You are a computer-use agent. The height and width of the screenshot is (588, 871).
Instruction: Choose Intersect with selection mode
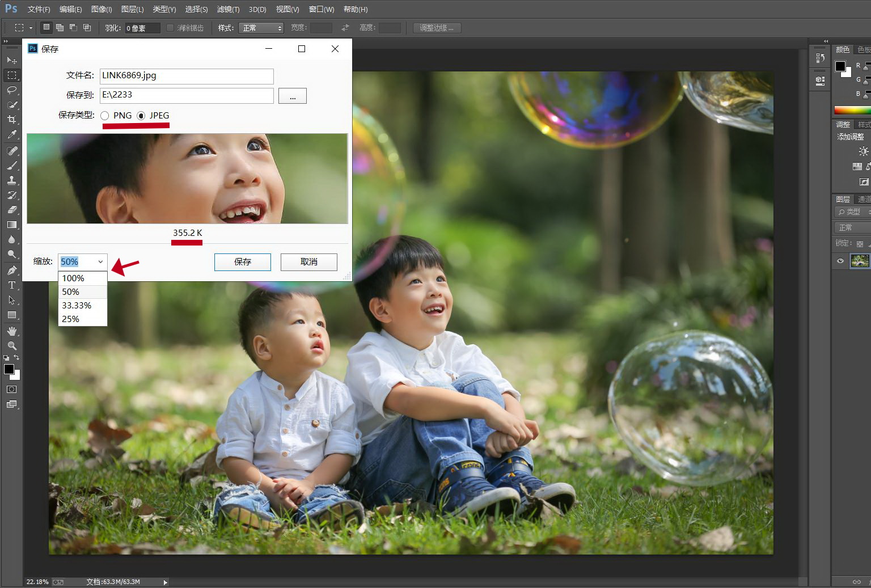[87, 27]
